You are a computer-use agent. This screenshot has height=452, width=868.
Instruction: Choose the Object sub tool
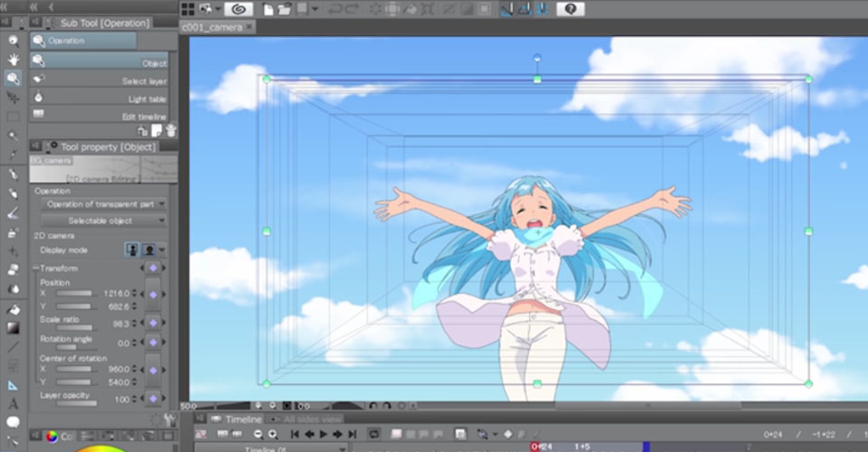coord(99,61)
